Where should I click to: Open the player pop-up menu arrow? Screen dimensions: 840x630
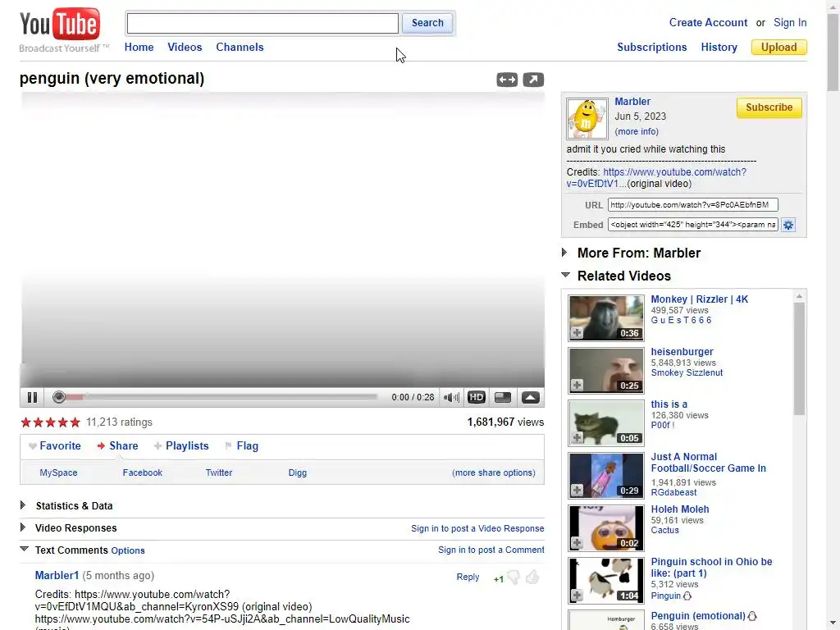click(x=531, y=397)
